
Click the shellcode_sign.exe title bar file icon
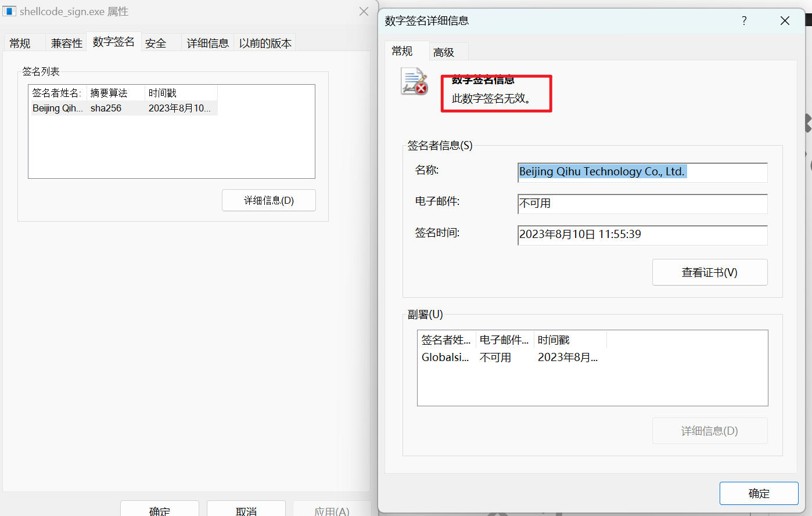(9, 12)
